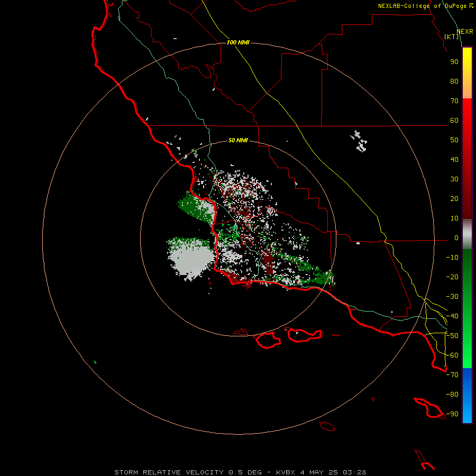This screenshot has height=476, width=476.
Task: Click the gray zero-velocity color bar segment
Action: [x=467, y=234]
